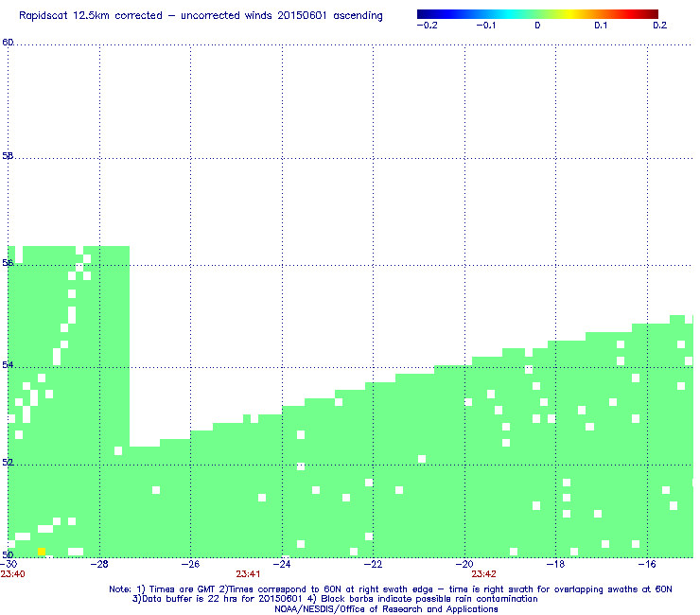The height and width of the screenshot is (615, 700).
Task: Click the -30 longitude axis label
Action: [x=9, y=564]
